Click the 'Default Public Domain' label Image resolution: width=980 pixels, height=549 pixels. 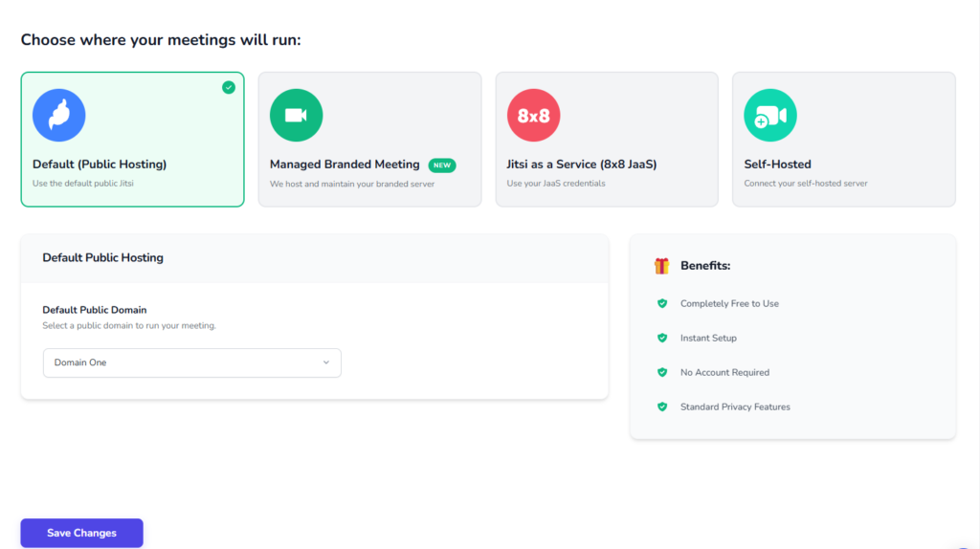(95, 310)
